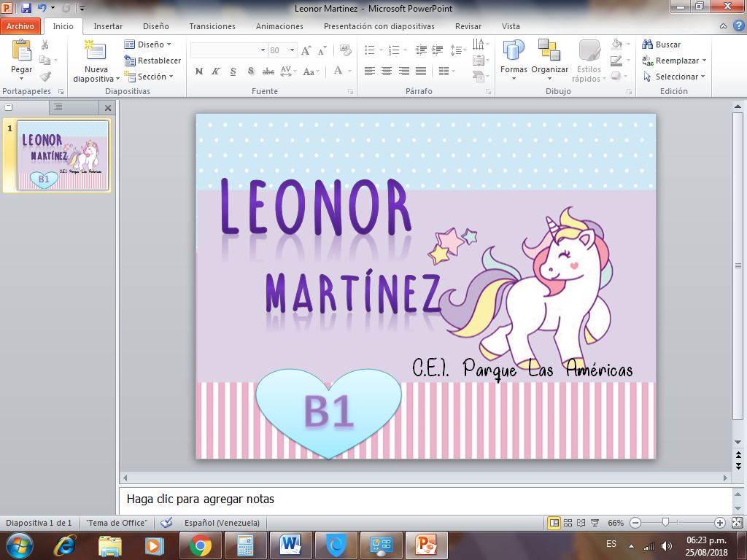The image size is (747, 560).
Task: Click the Format Painter brush icon
Action: pyautogui.click(x=45, y=76)
